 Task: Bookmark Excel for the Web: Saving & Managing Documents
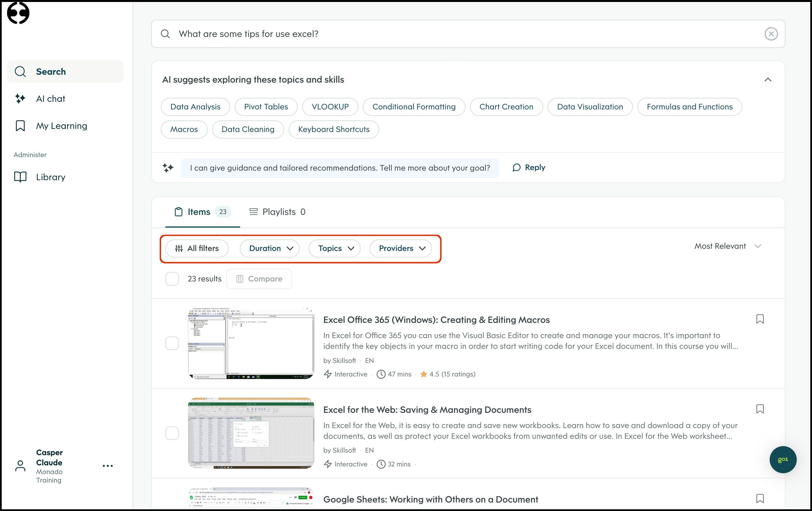point(760,409)
